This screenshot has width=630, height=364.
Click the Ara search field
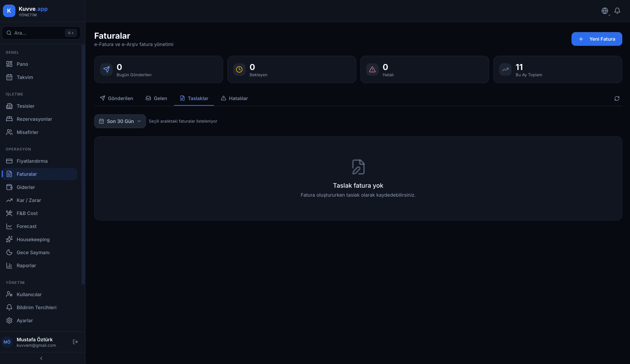coord(41,33)
